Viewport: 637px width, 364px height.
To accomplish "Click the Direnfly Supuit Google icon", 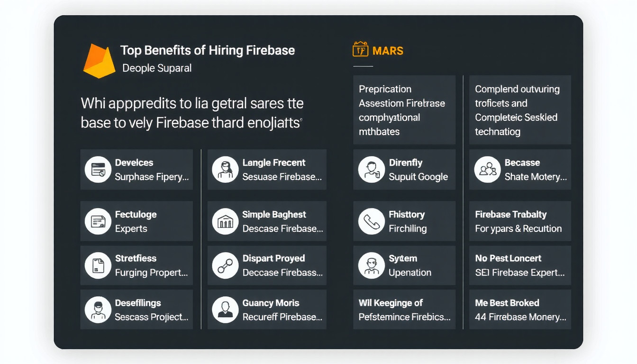I will pyautogui.click(x=371, y=170).
